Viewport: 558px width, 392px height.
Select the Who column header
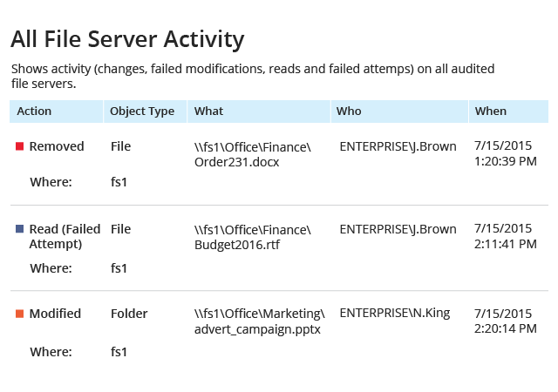point(399,112)
